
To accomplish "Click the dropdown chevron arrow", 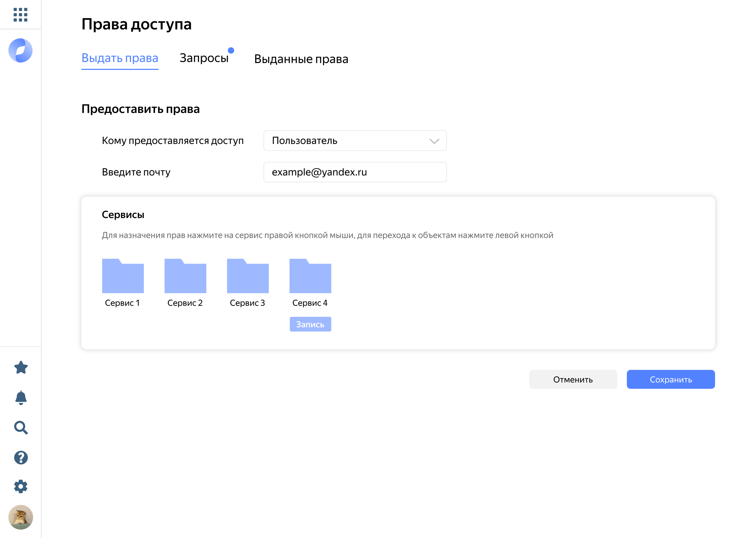I will [434, 141].
